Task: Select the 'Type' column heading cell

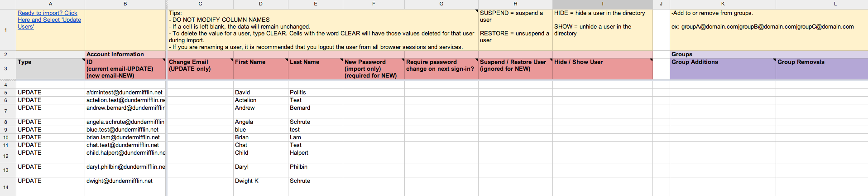Action: pos(50,69)
